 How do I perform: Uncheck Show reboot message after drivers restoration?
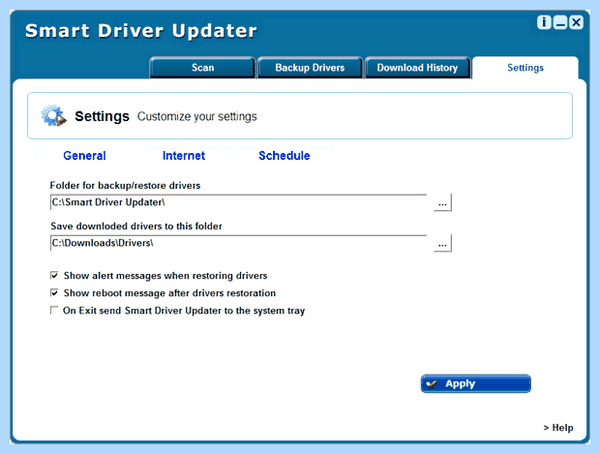[54, 293]
